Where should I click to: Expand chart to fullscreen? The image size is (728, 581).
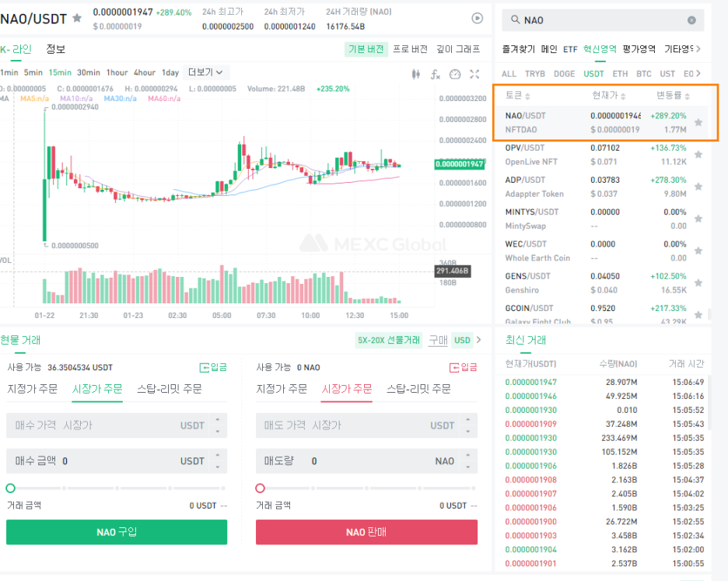(474, 74)
